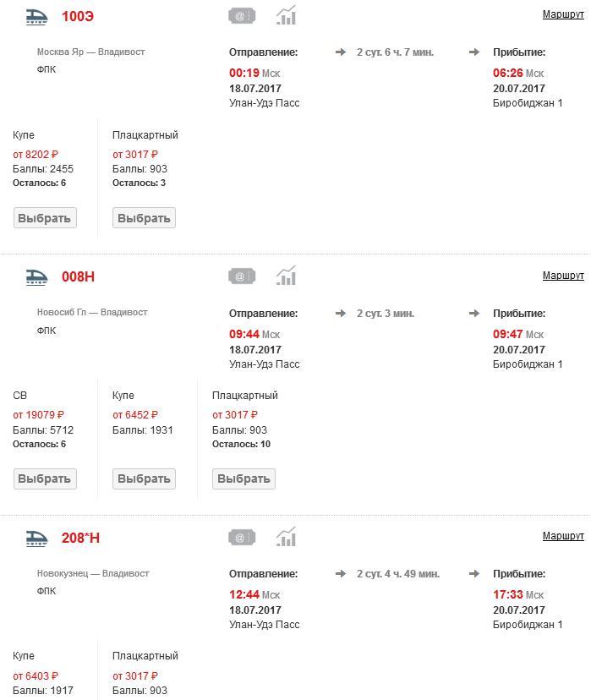This screenshot has height=700, width=591.
Task: Click the train icon beside 008Н
Action: tap(36, 277)
